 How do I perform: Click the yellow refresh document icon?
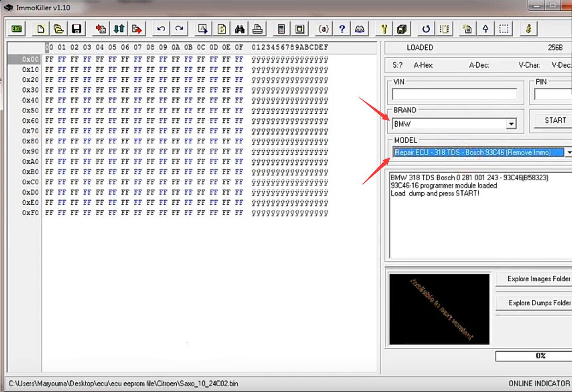pyautogui.click(x=222, y=29)
